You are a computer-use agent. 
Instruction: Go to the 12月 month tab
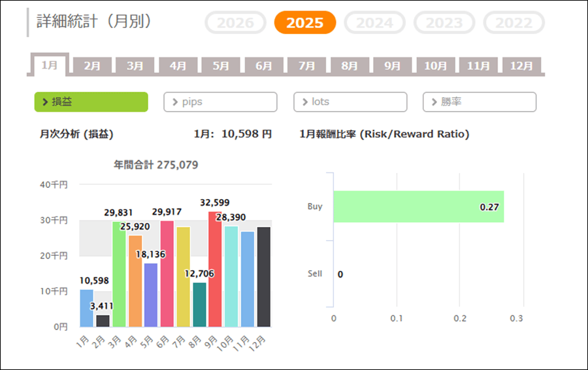pyautogui.click(x=521, y=66)
